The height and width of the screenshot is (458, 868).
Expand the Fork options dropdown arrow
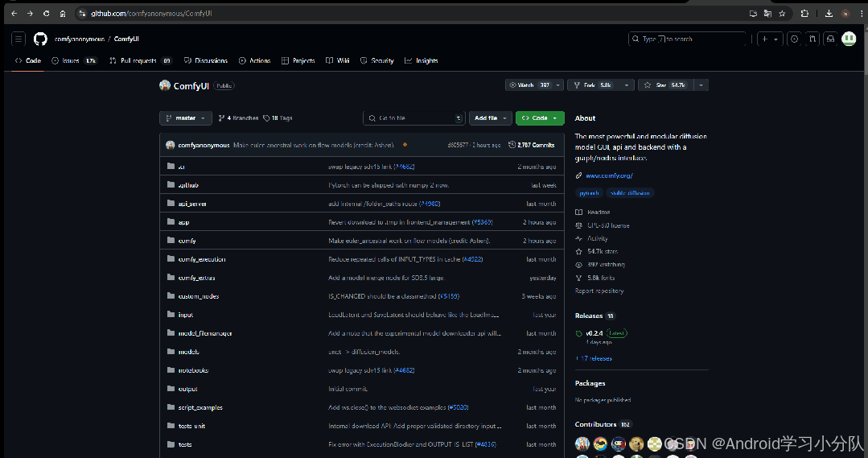point(627,85)
